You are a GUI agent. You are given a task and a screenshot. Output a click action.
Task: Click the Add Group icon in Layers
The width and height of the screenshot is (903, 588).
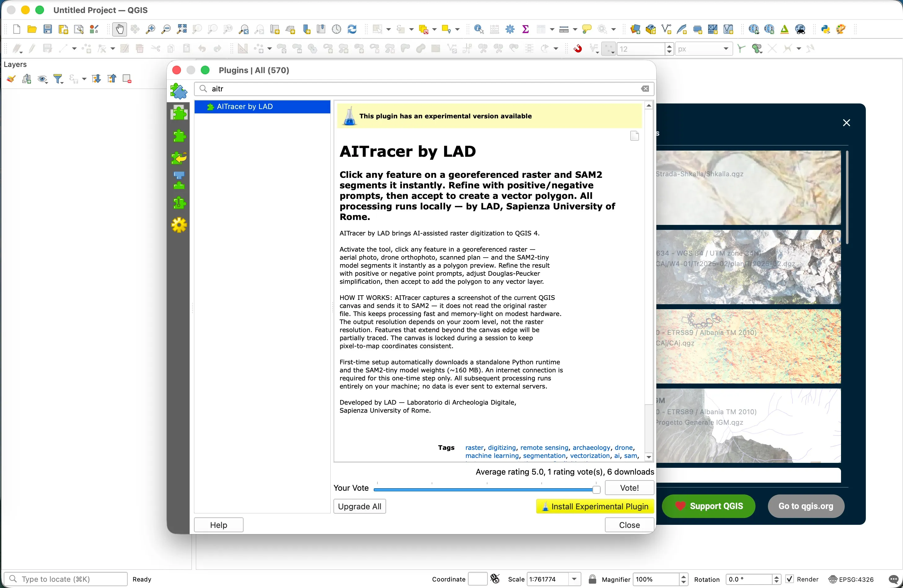click(x=27, y=79)
